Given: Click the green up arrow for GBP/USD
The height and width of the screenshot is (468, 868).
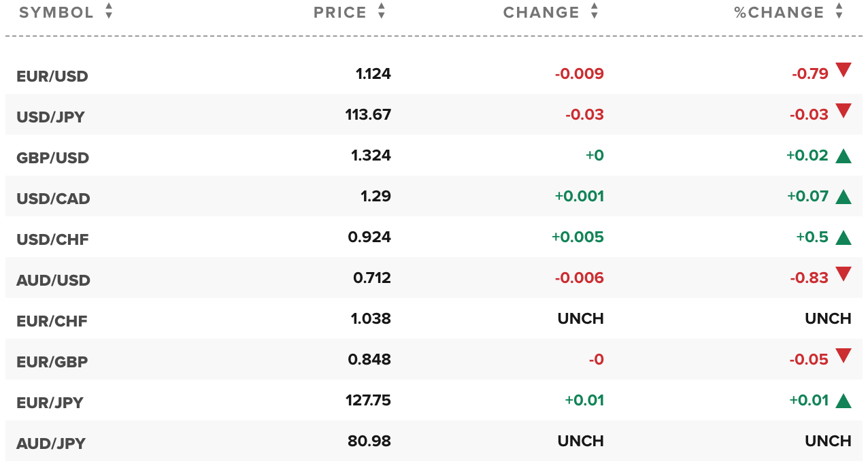Looking at the screenshot, I should click(844, 156).
